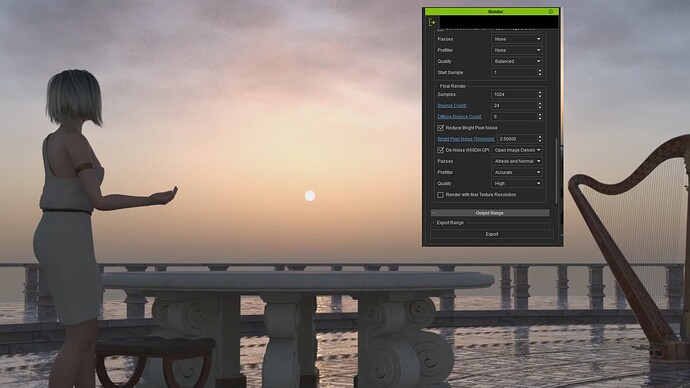Toggle Reduce Bright Pixel Noise checkbox
This screenshot has width=690, height=388.
point(440,128)
